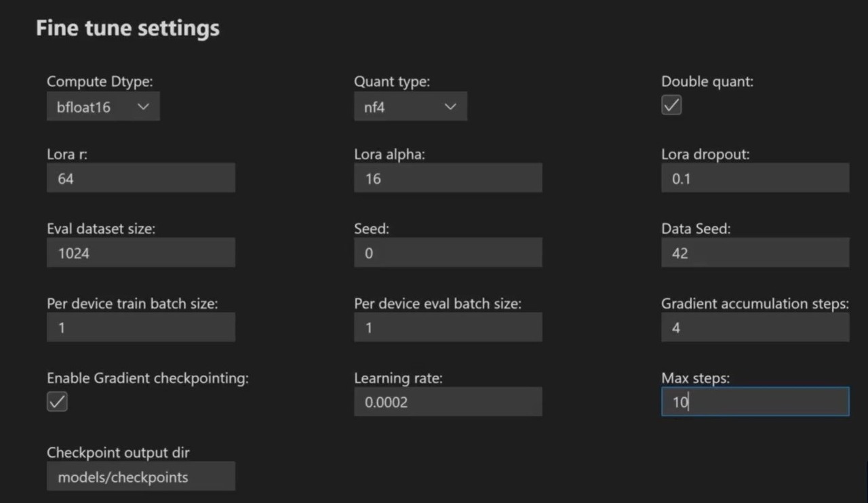Select the Seed input box
The height and width of the screenshot is (503, 868).
tap(448, 253)
